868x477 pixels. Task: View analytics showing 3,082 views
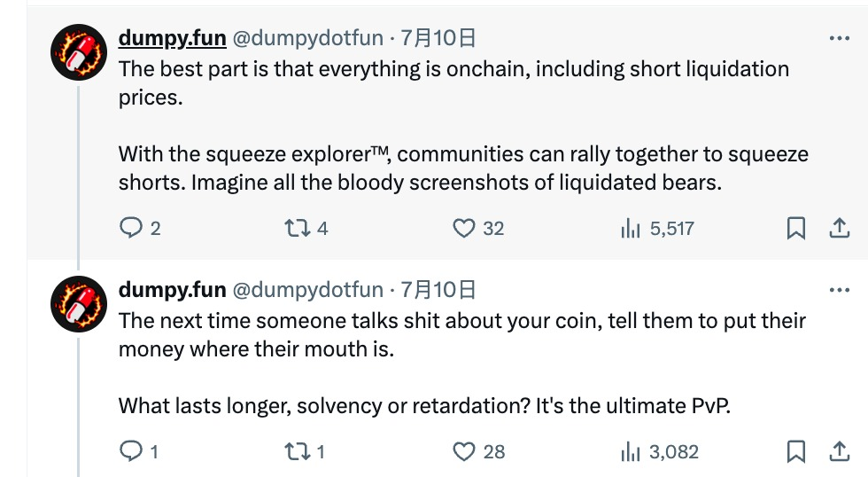click(x=631, y=452)
